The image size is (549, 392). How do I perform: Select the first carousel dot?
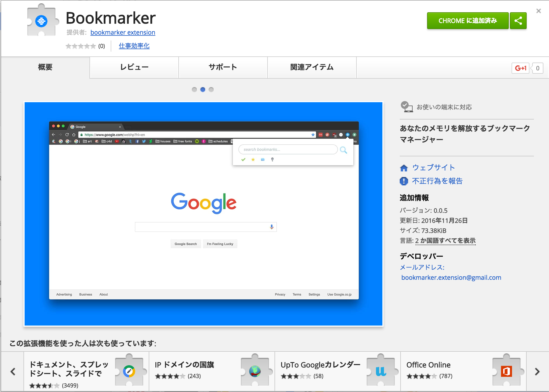(x=194, y=90)
